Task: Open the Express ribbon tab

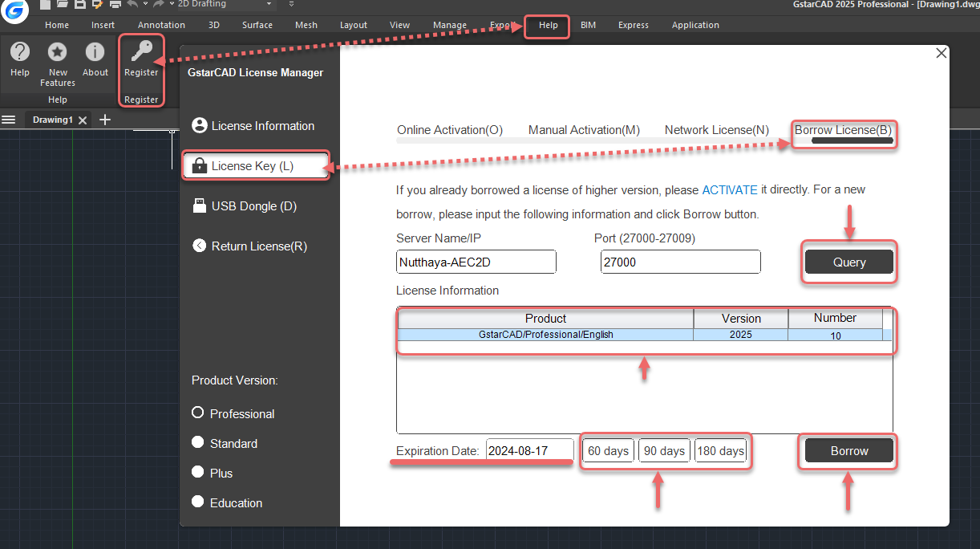Action: pyautogui.click(x=633, y=25)
